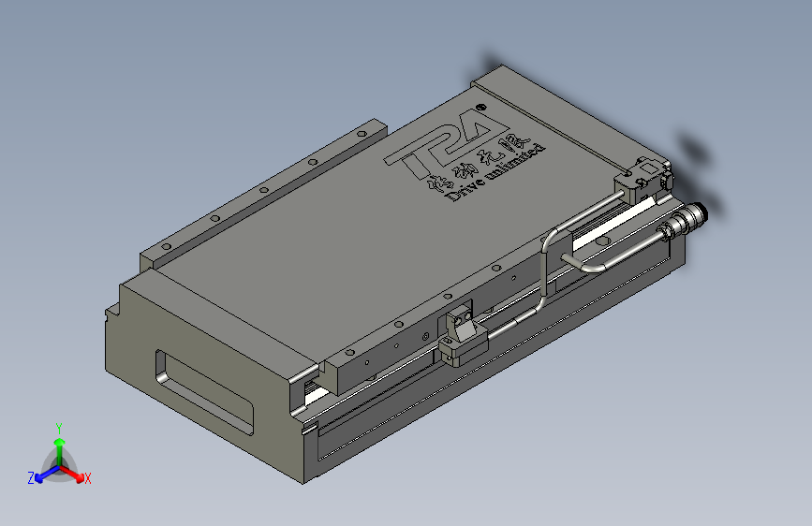Select the oblong slot in the end plate
Viewport: 812px width, 526px height.
[204, 391]
